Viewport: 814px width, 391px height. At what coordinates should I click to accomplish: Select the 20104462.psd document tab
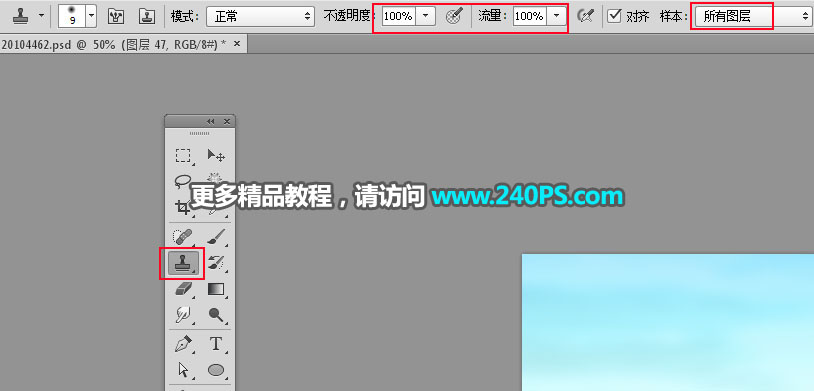(x=114, y=45)
